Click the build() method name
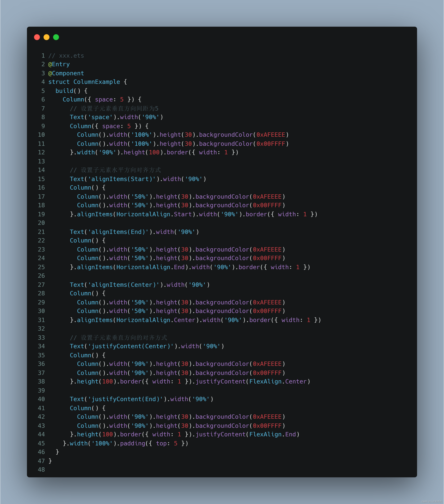Image resolution: width=444 pixels, height=504 pixels. click(x=64, y=91)
